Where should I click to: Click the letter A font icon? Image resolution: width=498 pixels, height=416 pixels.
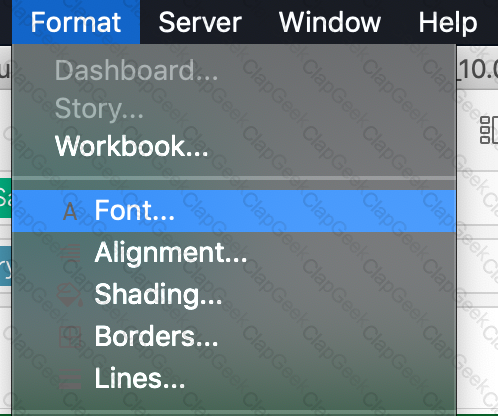click(x=70, y=211)
